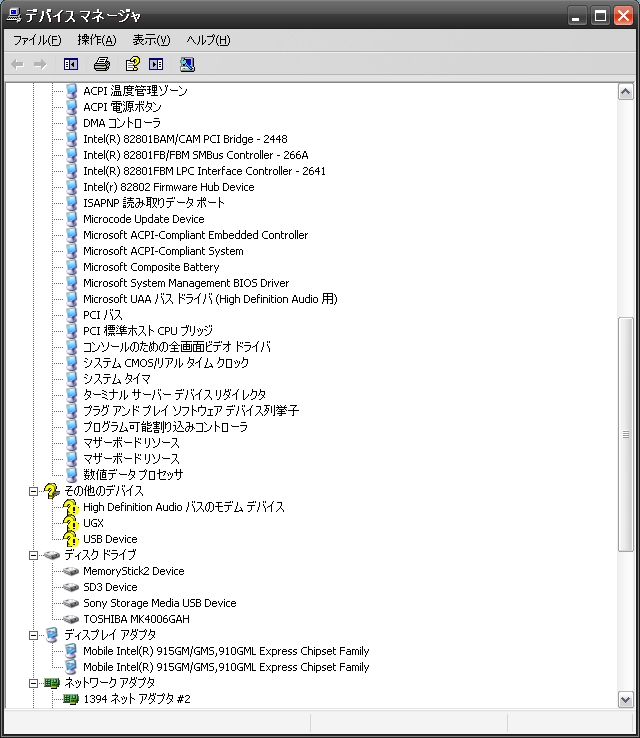Viewport: 640px width, 738px height.
Task: Click the monitor icon next to ディスプレイ アダプタ
Action: 52,635
